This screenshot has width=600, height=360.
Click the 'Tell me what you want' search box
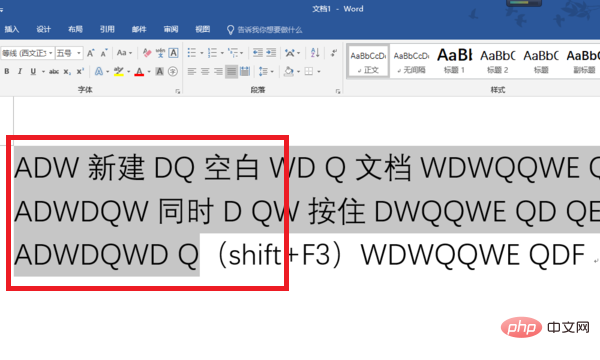click(x=264, y=30)
